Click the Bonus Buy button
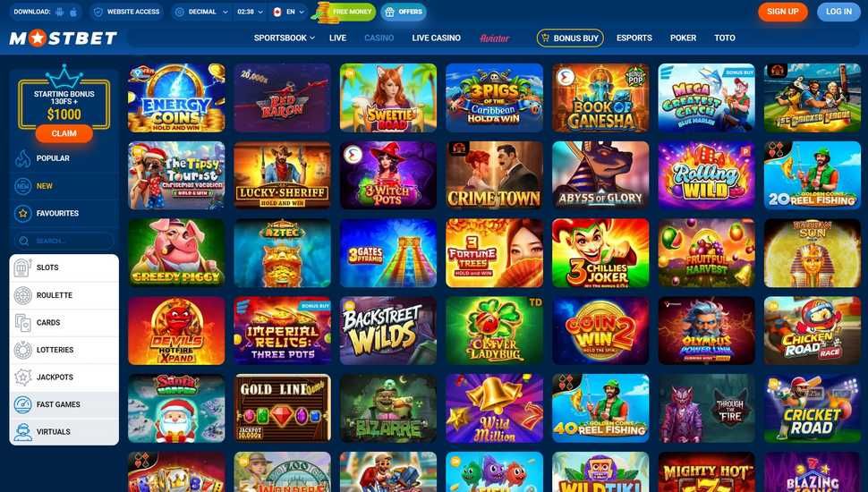Viewport: 868px width, 492px height. 570,38
